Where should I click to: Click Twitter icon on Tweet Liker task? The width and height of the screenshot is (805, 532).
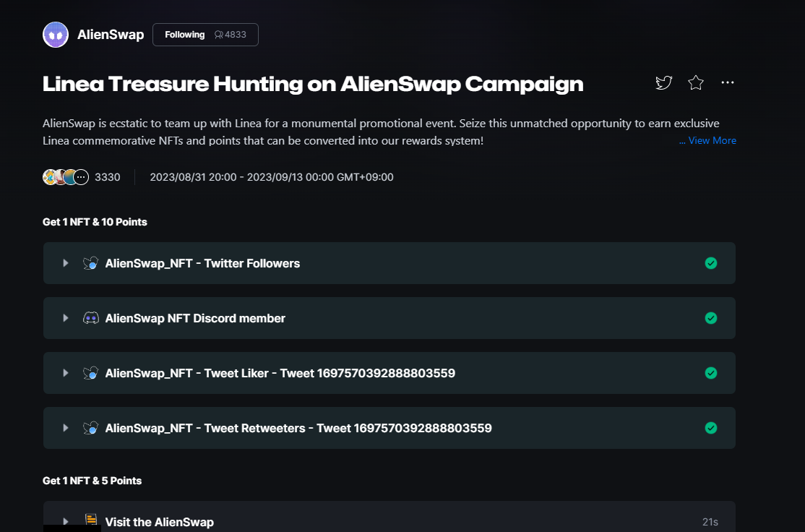(x=91, y=373)
